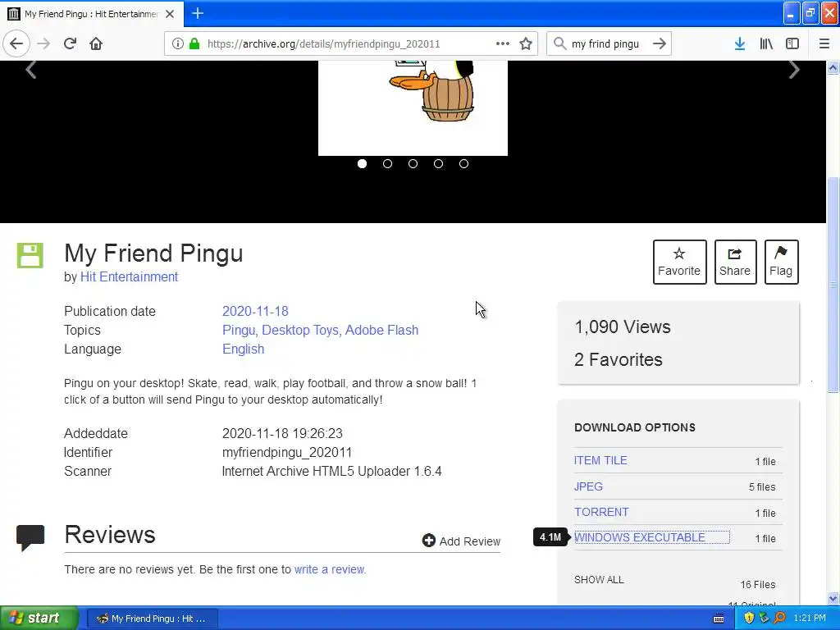Click the browser forward arrow
The image size is (840, 630).
[43, 43]
